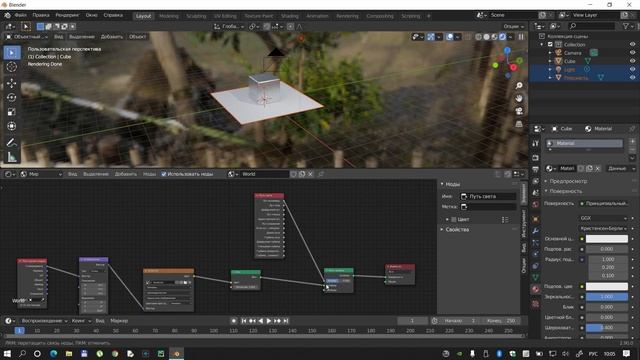Click the Playback button in timeline header
The height and width of the screenshot is (360, 640).
click(x=44, y=321)
